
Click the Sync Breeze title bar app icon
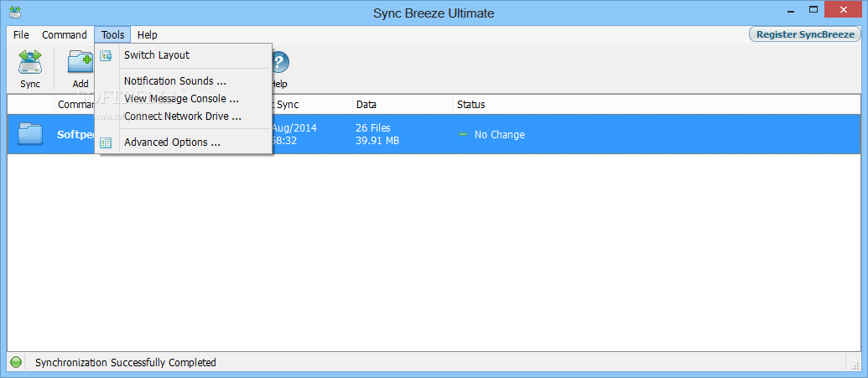click(x=15, y=12)
